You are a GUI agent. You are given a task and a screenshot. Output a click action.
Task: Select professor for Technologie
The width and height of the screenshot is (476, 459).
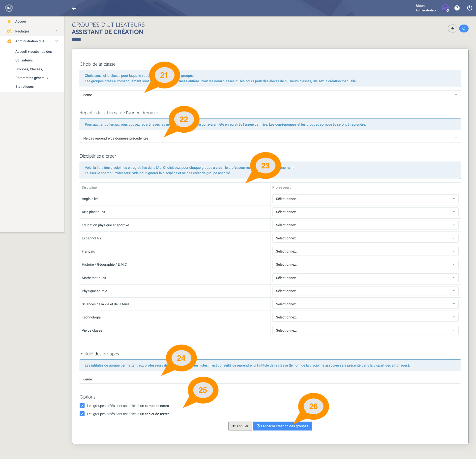(x=365, y=317)
